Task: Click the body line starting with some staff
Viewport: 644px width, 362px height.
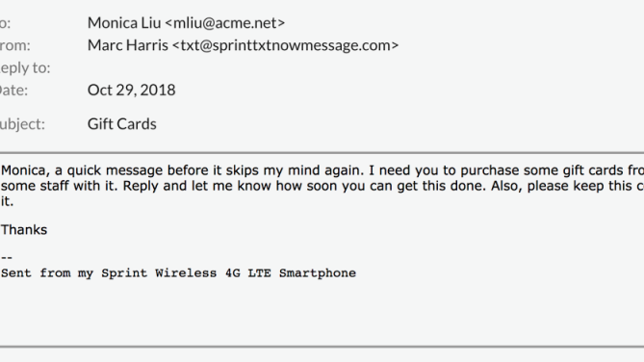Action: pyautogui.click(x=322, y=186)
